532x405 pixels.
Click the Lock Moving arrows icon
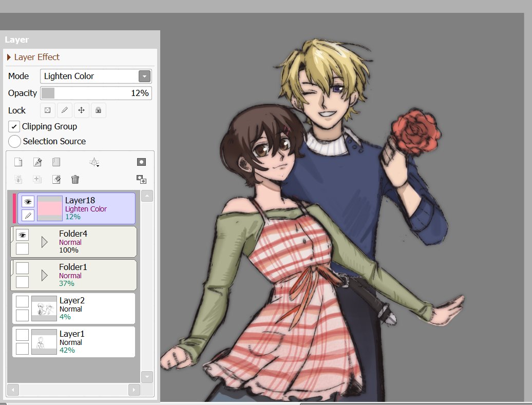(82, 110)
